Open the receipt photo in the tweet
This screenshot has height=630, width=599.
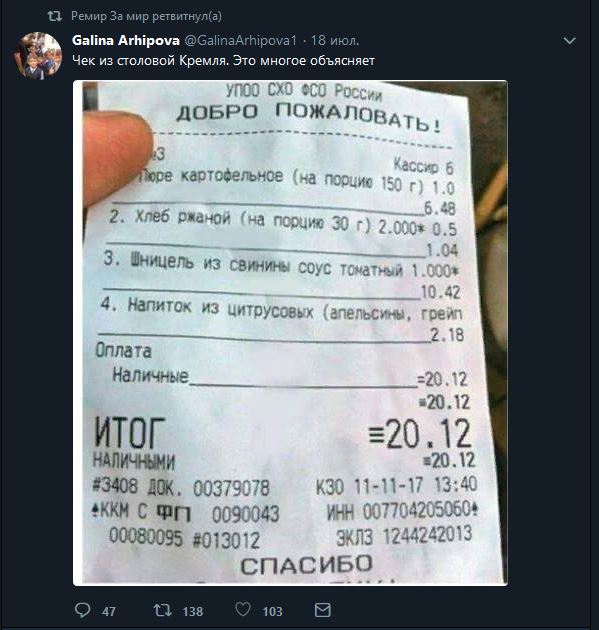click(x=290, y=333)
